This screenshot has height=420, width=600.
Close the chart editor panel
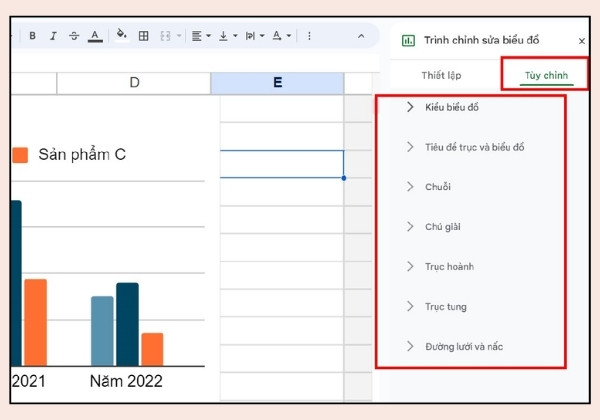(x=582, y=41)
